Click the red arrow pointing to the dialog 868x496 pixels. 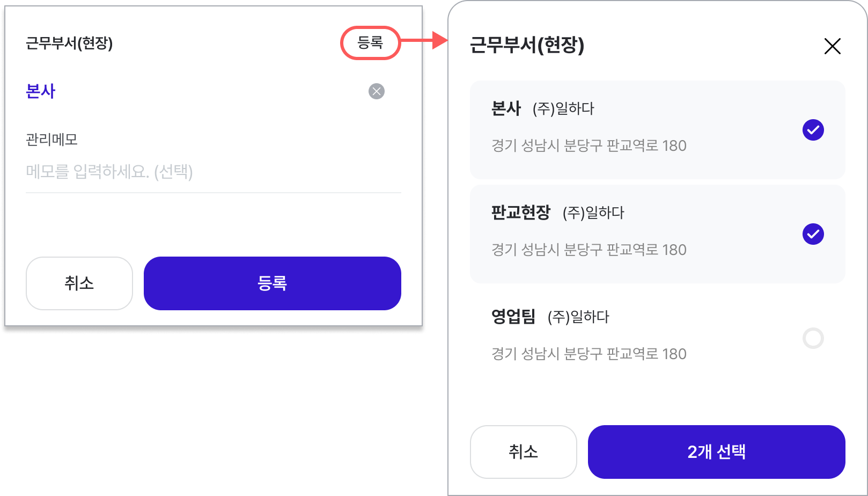424,40
